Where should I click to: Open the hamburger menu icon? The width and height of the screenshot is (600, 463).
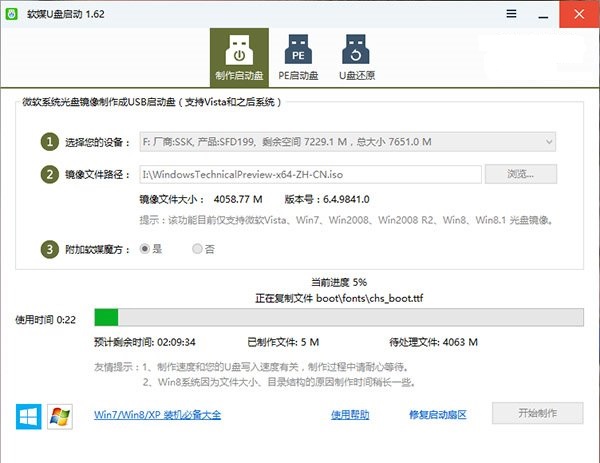[511, 14]
